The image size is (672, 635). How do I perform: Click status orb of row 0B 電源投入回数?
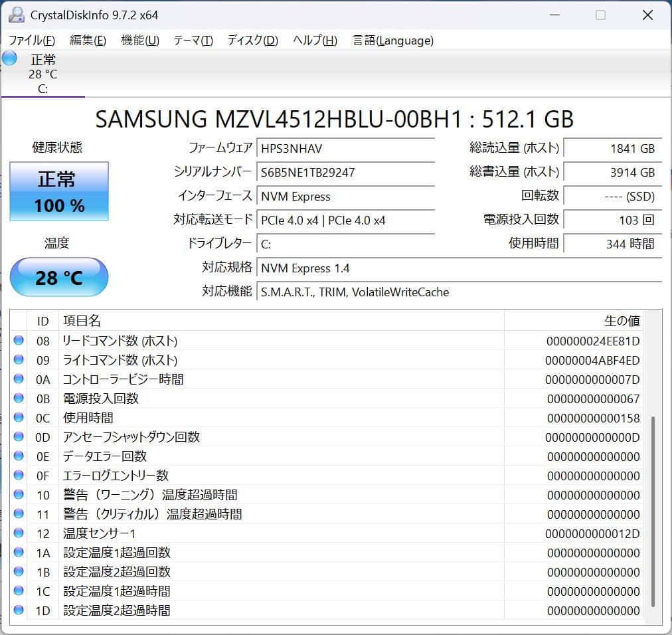click(19, 398)
